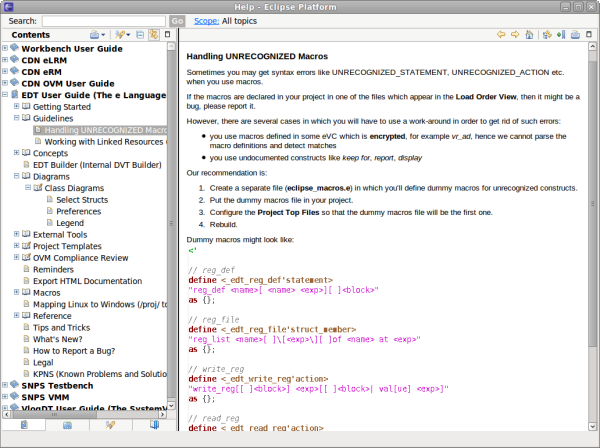This screenshot has height=448, width=600.
Task: Click the Class Diagrams book icon
Action: 38,188
